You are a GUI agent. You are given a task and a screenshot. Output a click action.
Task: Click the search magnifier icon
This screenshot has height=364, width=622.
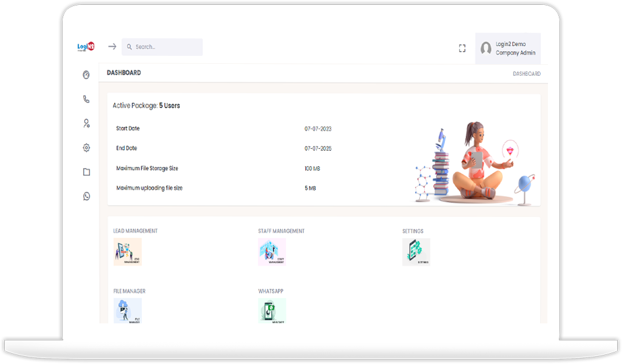point(129,47)
